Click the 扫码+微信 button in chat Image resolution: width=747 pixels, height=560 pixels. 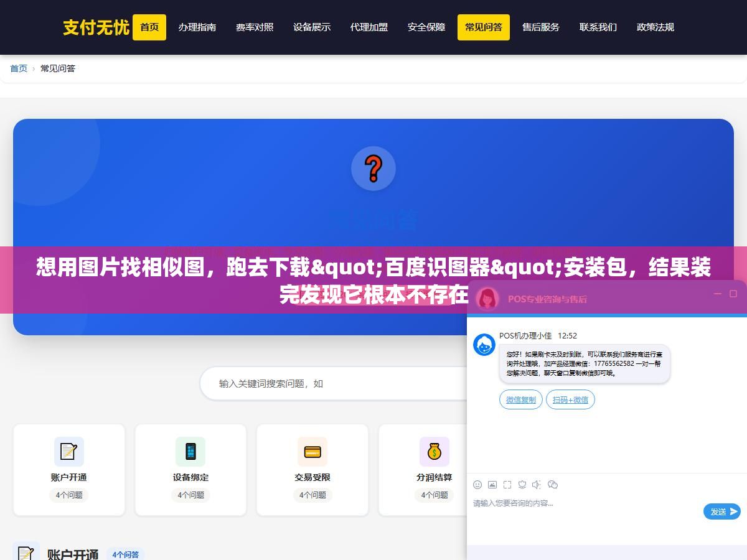570,399
